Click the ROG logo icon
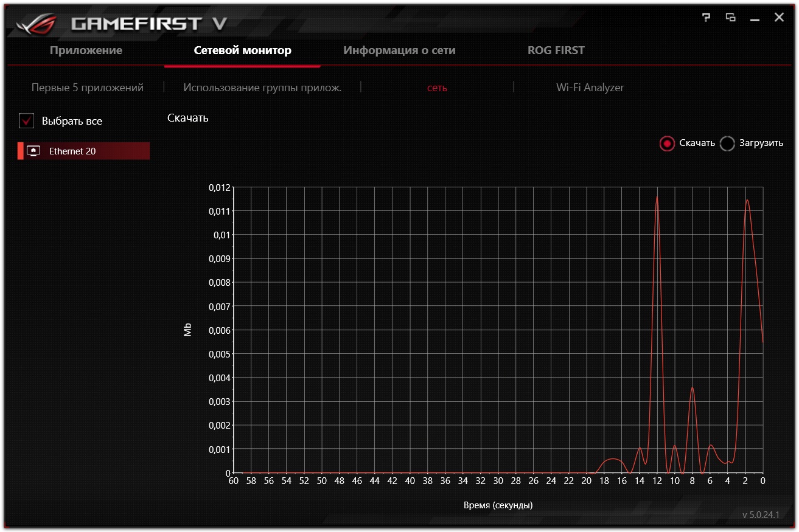Screen dimensions: 799x532 click(x=35, y=24)
